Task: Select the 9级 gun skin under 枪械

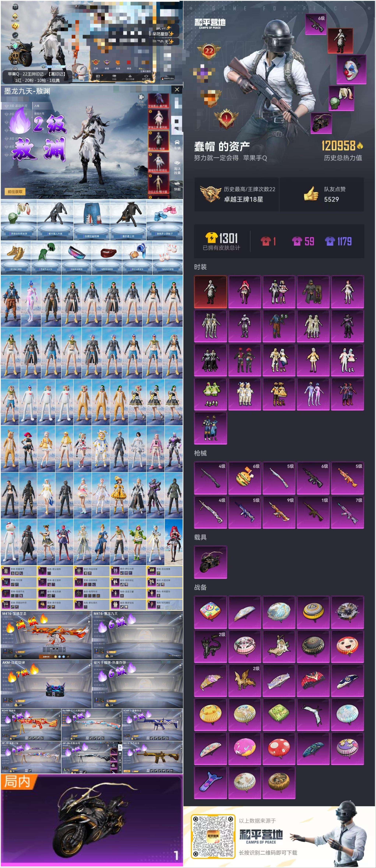Action: pos(279,512)
